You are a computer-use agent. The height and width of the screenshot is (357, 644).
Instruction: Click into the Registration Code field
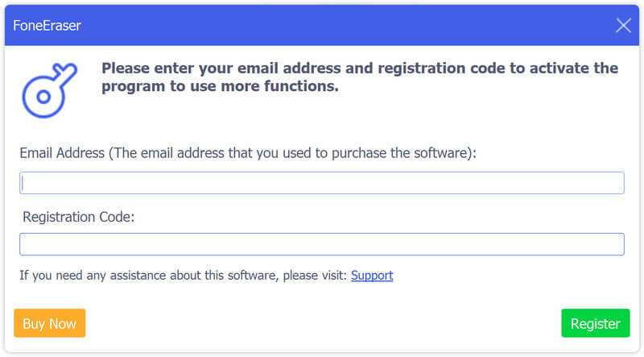coord(322,244)
